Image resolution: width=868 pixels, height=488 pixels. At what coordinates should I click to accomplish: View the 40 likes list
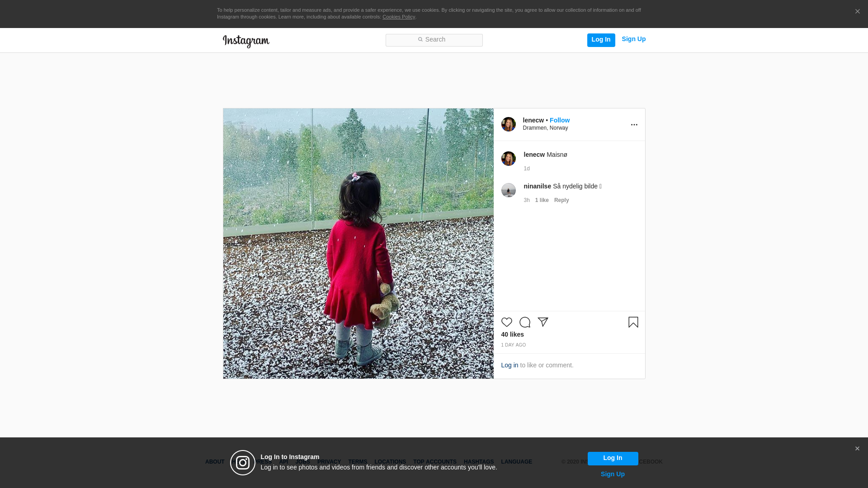coord(512,334)
